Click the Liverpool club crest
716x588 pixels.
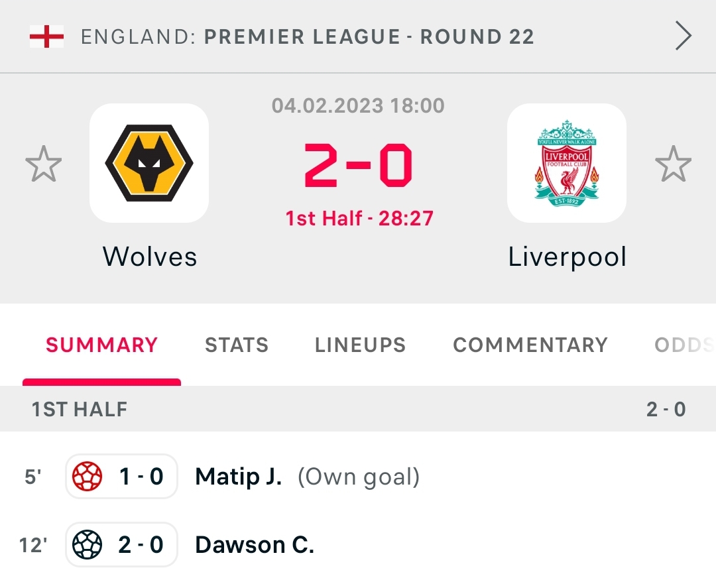567,163
